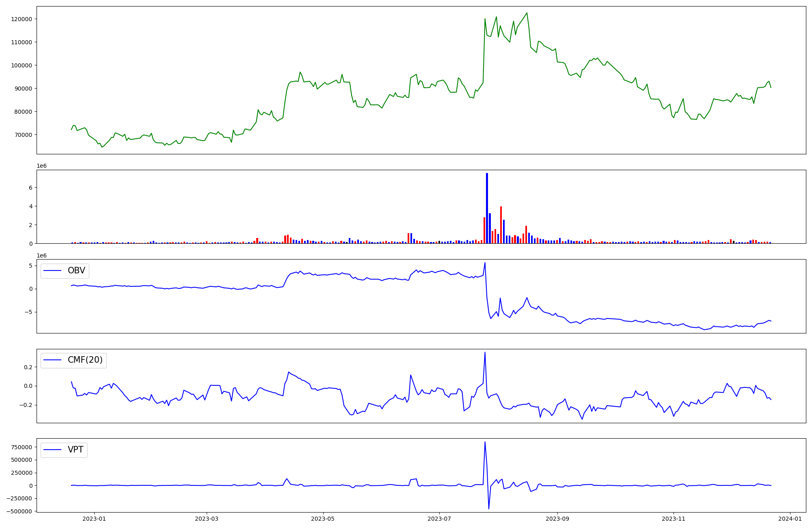The image size is (812, 528).
Task: Click blue line sample in OBV legend
Action: (52, 270)
